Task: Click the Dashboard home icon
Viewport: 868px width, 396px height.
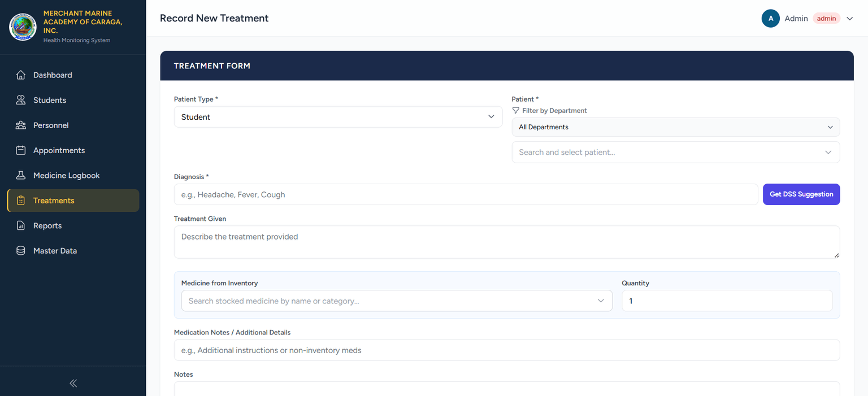Action: pyautogui.click(x=21, y=75)
